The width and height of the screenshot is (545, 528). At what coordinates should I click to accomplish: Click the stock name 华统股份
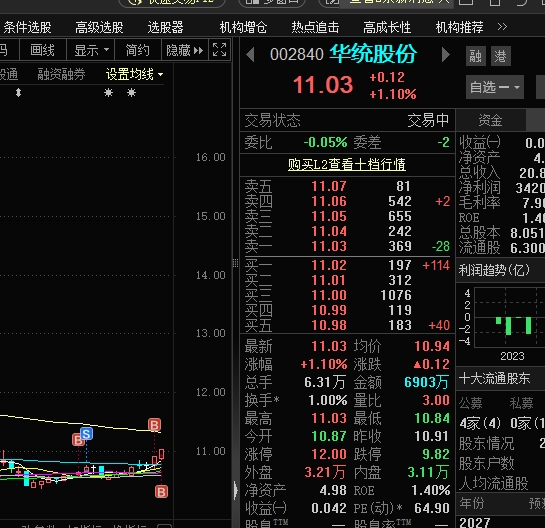(x=373, y=54)
